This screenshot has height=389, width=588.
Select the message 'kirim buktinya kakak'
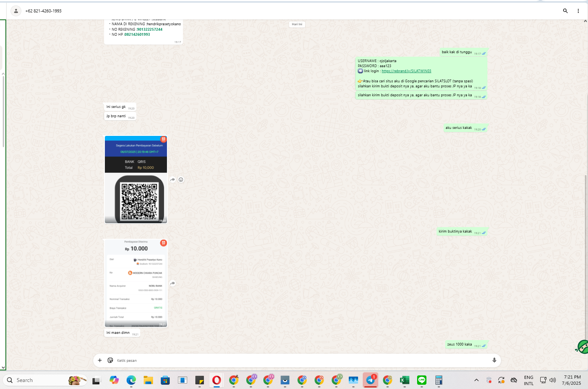462,231
